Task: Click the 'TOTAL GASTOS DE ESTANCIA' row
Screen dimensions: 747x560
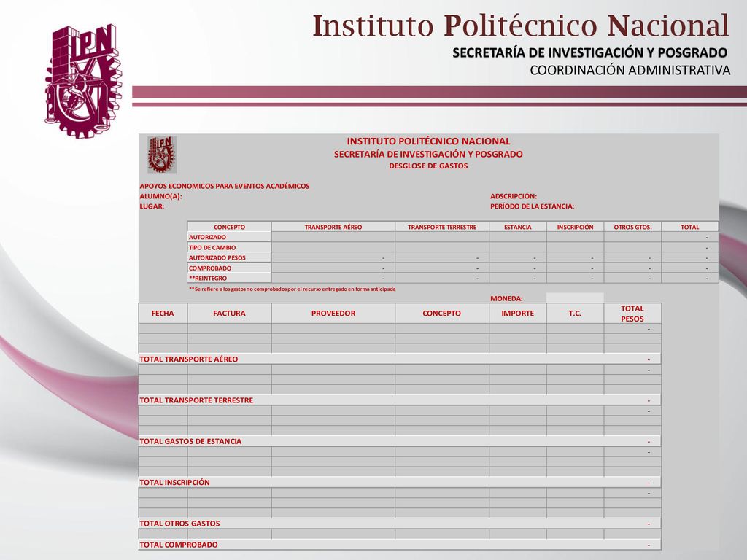Action: [x=400, y=441]
